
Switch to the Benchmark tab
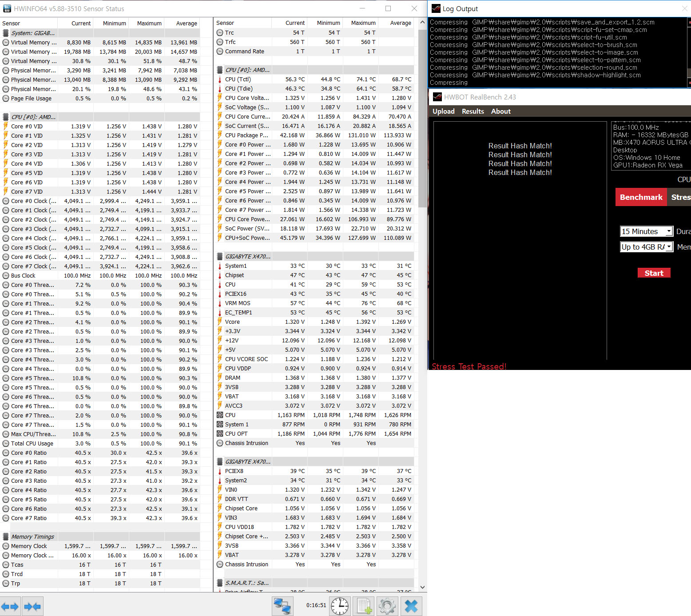[641, 197]
